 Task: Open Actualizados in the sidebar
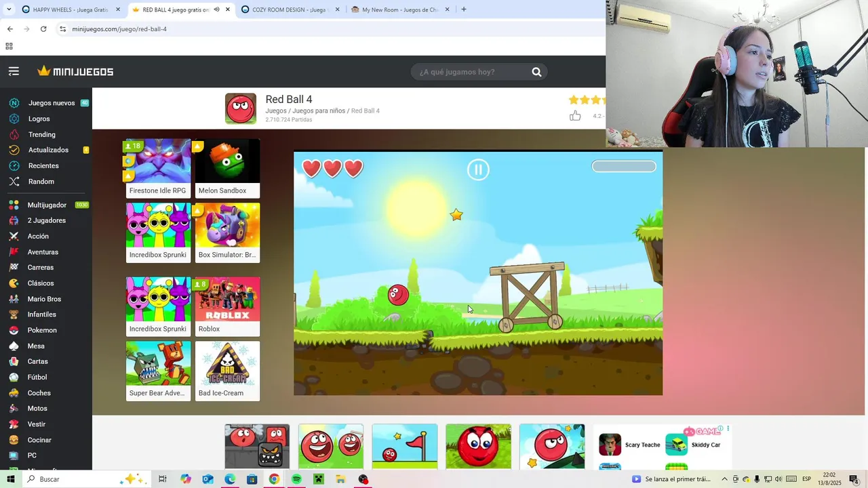click(48, 150)
